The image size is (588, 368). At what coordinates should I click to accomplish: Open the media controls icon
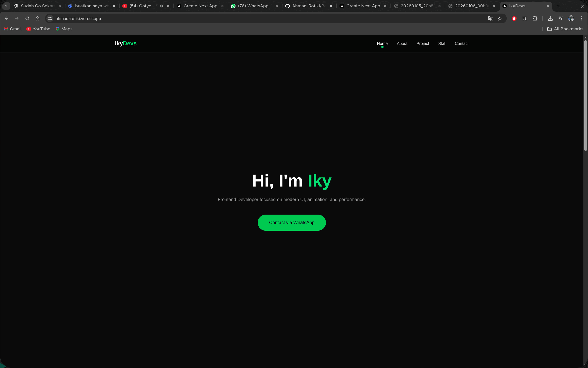point(560,18)
